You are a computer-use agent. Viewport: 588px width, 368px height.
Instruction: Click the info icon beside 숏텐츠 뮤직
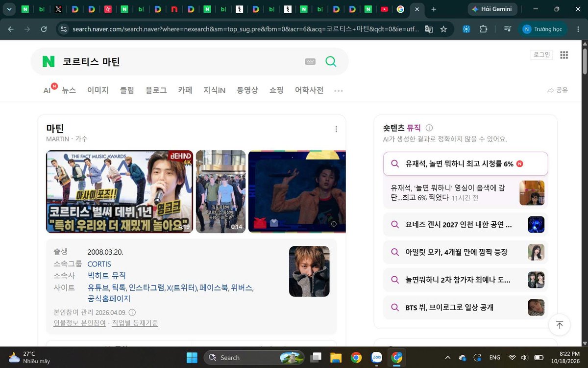[429, 128]
